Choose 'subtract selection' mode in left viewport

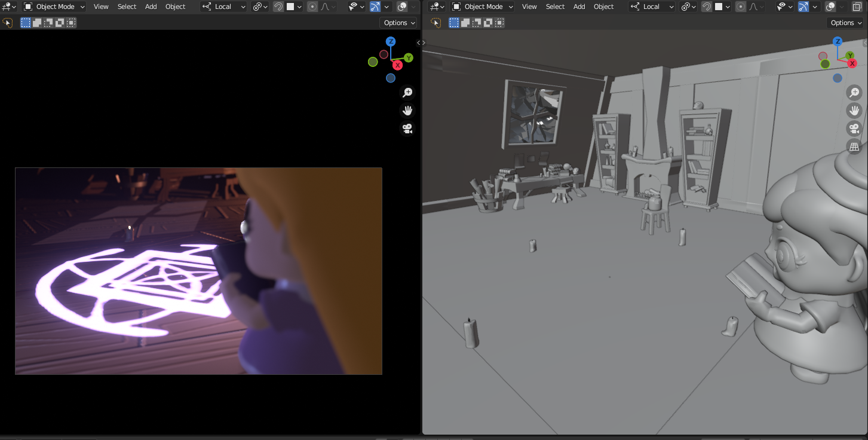[x=48, y=23]
